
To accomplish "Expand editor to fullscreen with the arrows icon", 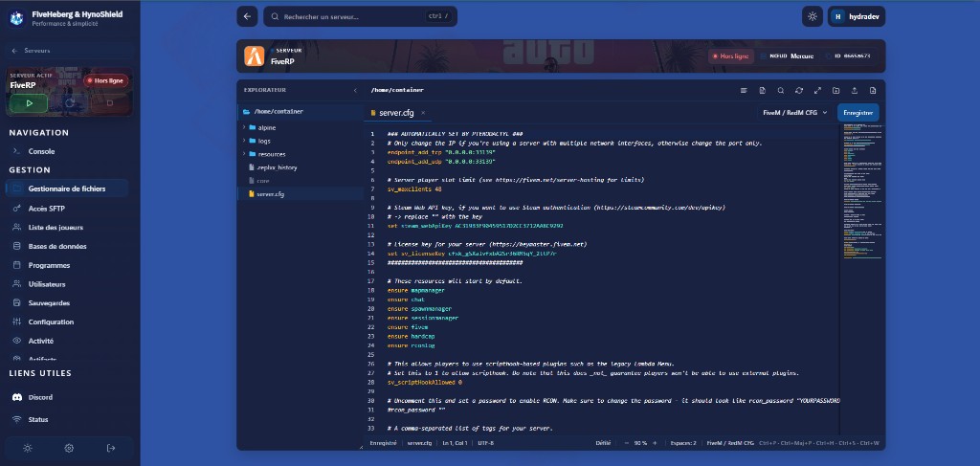I will pyautogui.click(x=817, y=91).
